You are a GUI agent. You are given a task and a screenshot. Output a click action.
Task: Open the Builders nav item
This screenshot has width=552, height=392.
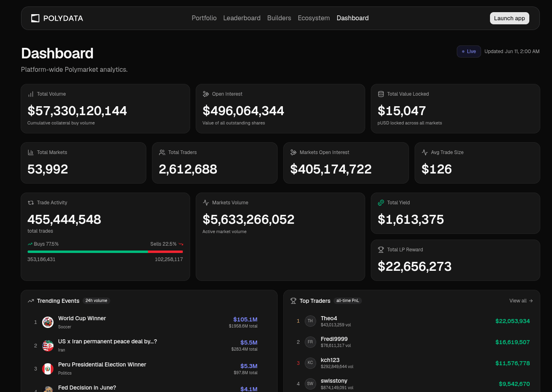point(279,18)
